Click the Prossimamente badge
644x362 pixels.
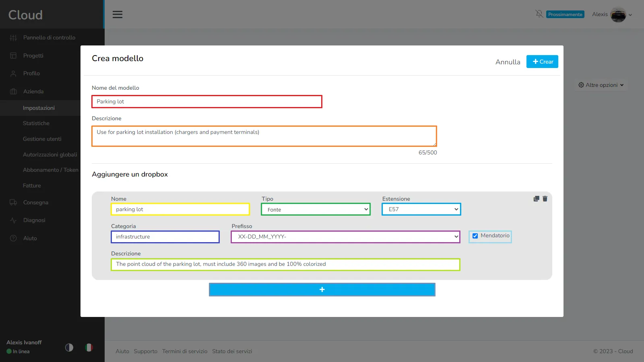pos(565,14)
